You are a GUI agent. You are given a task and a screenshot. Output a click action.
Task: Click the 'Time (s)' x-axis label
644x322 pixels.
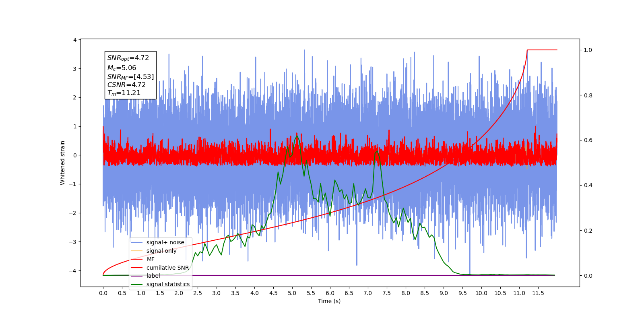329,301
